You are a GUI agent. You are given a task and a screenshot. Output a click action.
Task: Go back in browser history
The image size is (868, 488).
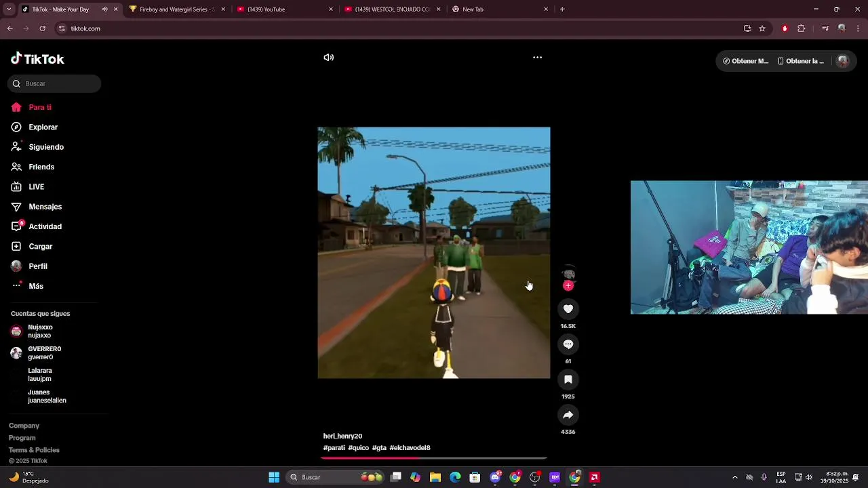(9, 28)
